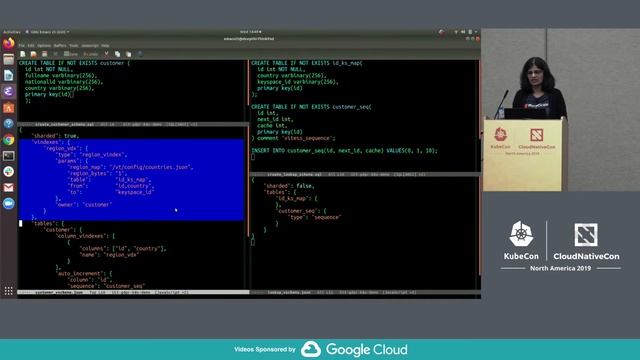
Task: Click the '"sequence": "customer_seq"' line
Action: click(x=106, y=286)
